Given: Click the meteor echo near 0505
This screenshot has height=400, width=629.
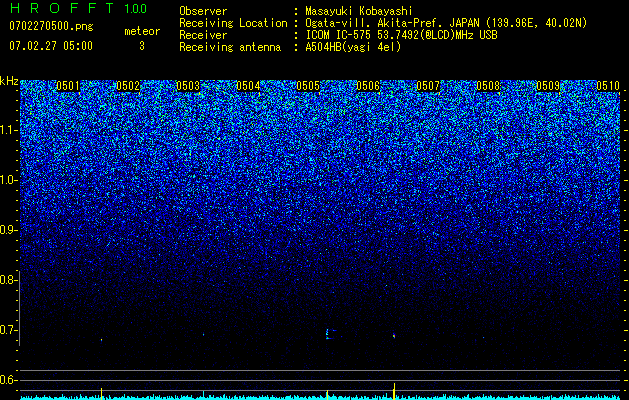Looking at the screenshot, I should coord(330,334).
